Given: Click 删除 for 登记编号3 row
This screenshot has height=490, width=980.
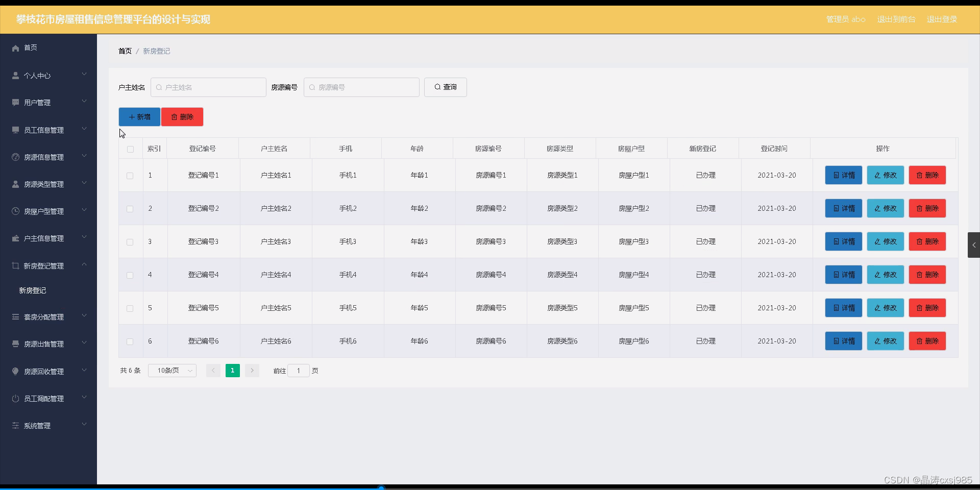Looking at the screenshot, I should [x=927, y=241].
